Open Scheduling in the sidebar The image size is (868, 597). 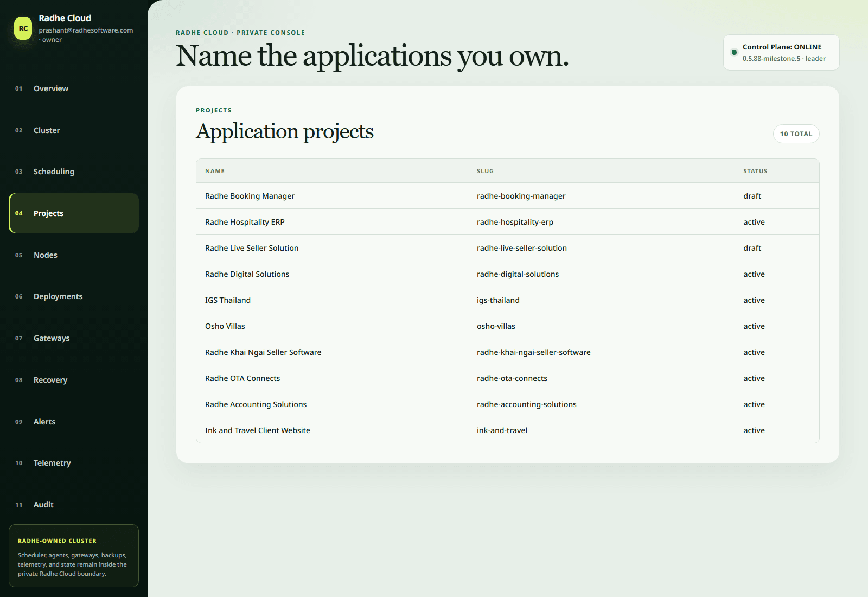click(74, 172)
